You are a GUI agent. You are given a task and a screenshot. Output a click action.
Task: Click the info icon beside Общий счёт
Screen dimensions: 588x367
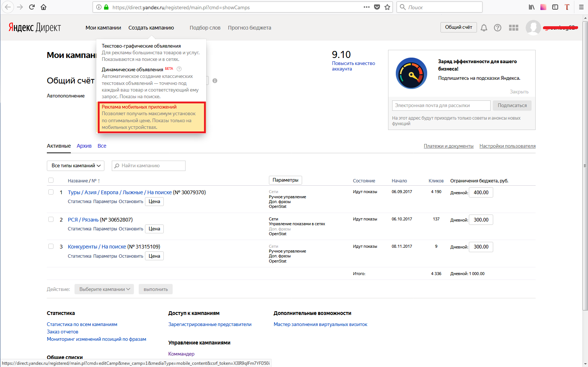point(215,80)
